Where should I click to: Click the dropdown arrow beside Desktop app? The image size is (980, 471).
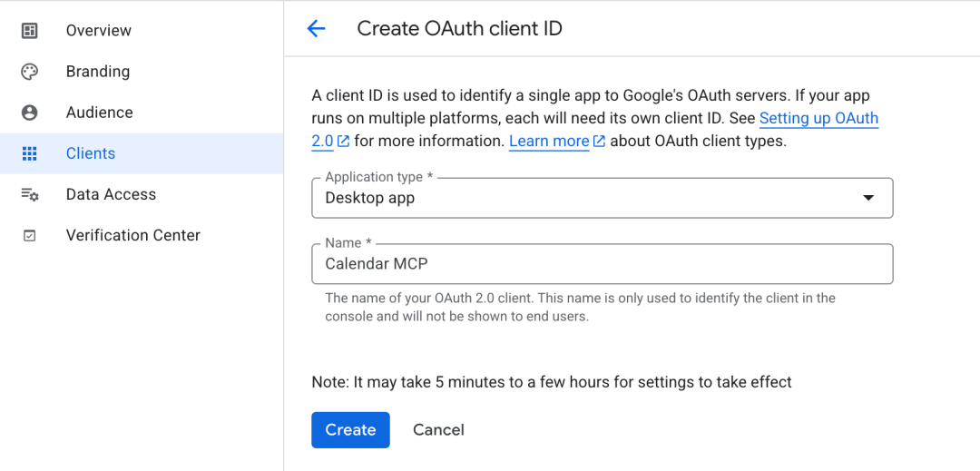click(867, 198)
